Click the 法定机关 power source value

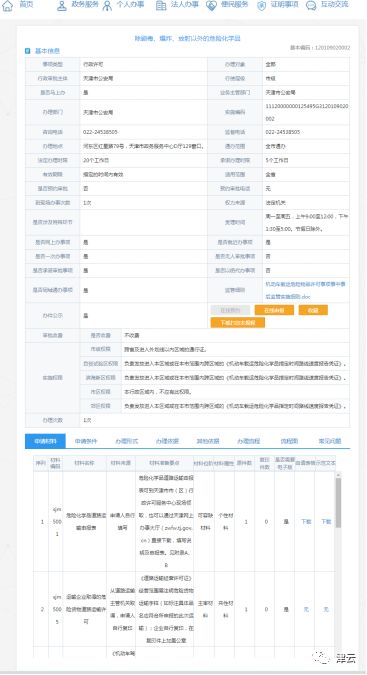[x=274, y=202]
